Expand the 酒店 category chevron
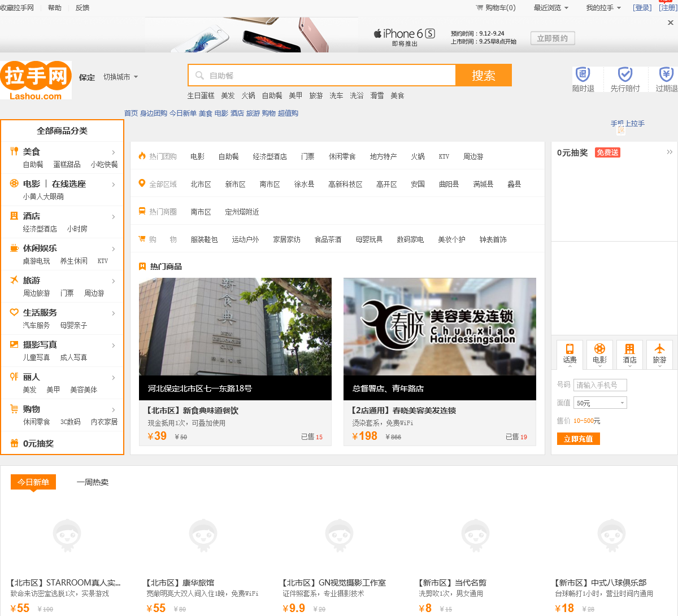Image resolution: width=678 pixels, height=616 pixels. click(114, 216)
